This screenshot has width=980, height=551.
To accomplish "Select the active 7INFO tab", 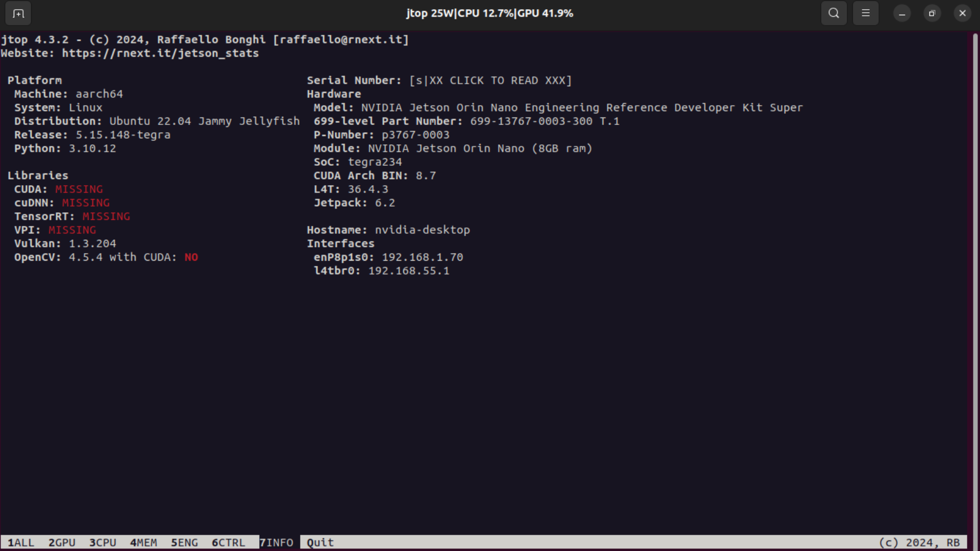I will coord(276,542).
